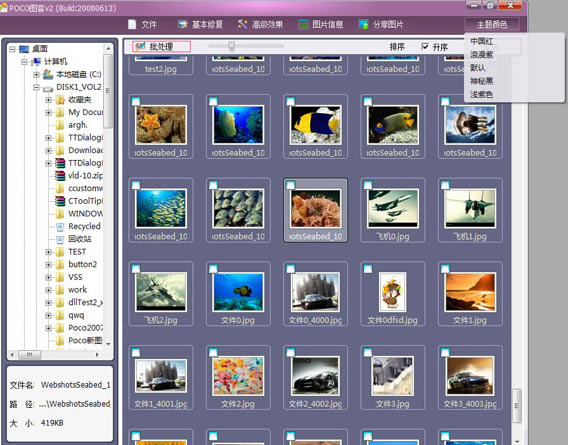Click the Download folder icon
The height and width of the screenshot is (445, 568).
(60, 150)
